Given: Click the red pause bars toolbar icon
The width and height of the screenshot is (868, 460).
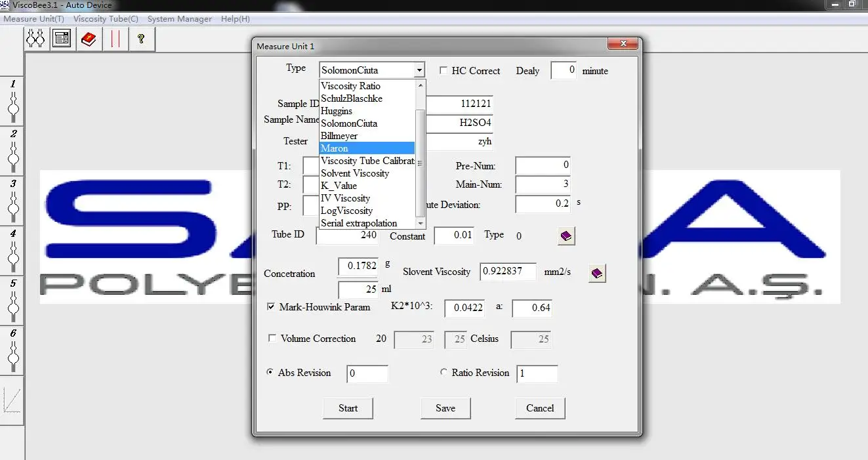Looking at the screenshot, I should point(115,39).
